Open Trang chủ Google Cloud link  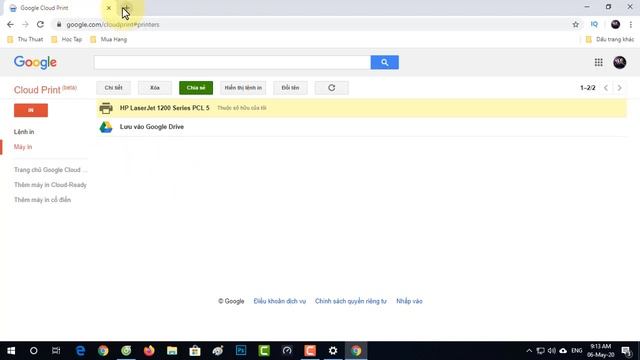click(51, 170)
